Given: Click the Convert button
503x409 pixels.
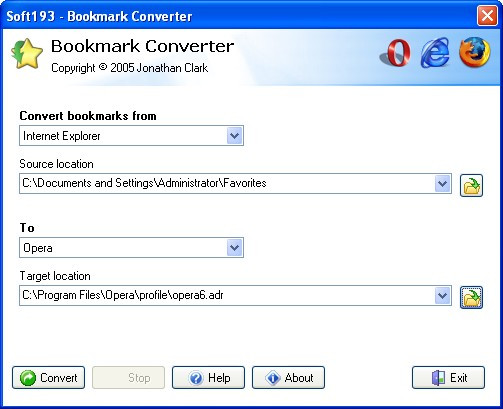Looking at the screenshot, I should 49,378.
